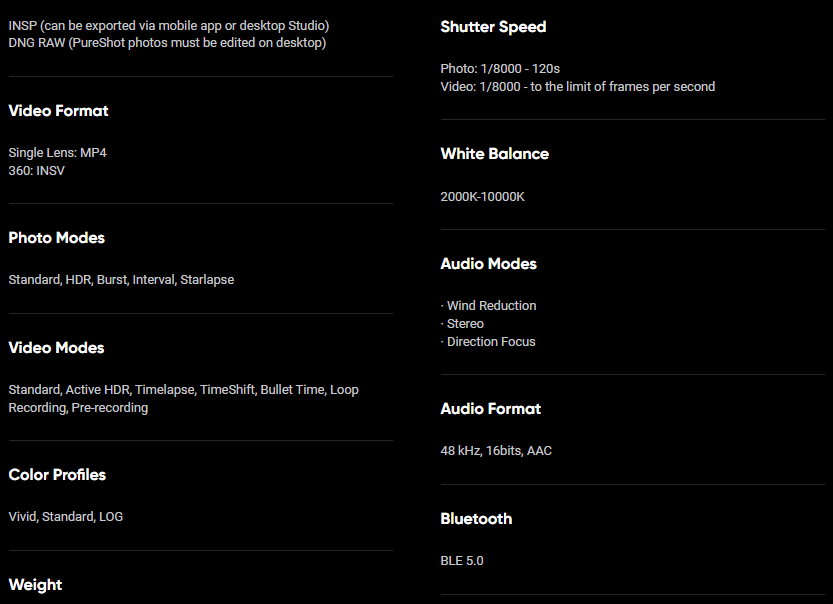This screenshot has width=833, height=604.
Task: Select the Weight heading
Action: click(x=36, y=585)
